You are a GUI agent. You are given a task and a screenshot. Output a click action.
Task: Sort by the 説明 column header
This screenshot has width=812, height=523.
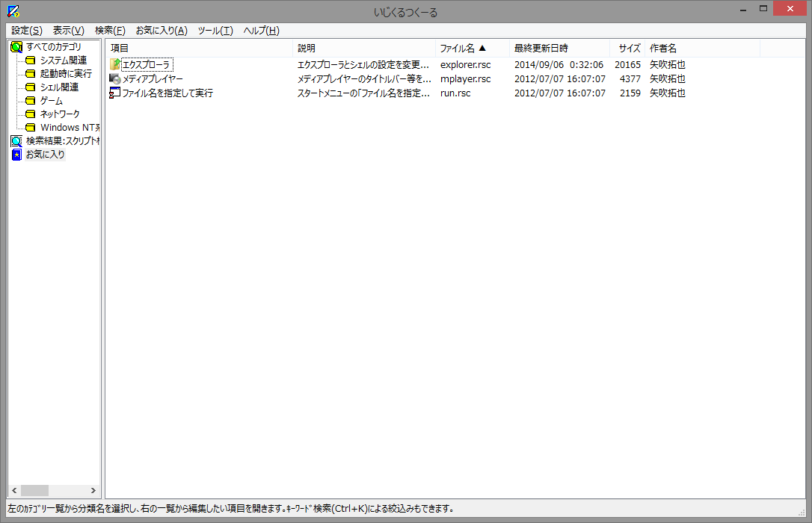point(364,48)
